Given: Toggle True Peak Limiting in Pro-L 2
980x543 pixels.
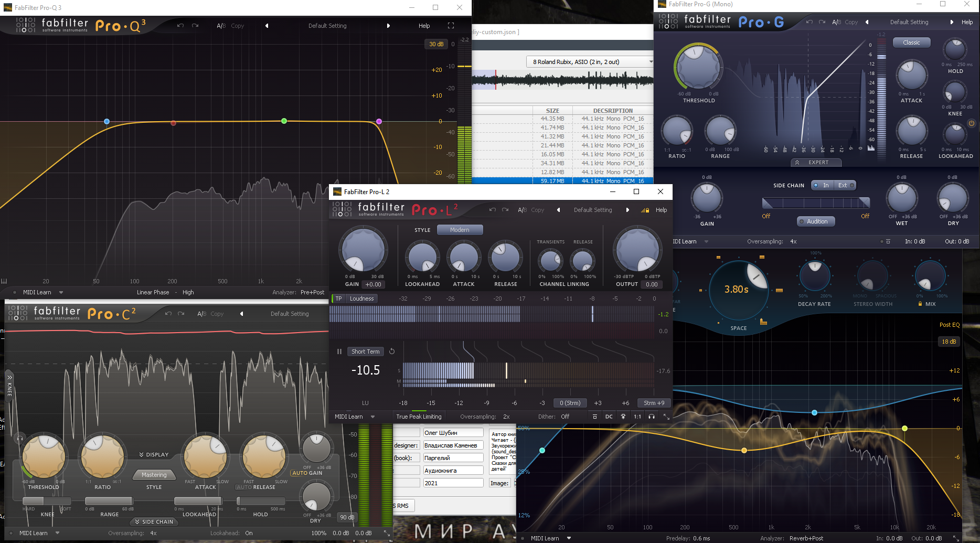Looking at the screenshot, I should [419, 417].
